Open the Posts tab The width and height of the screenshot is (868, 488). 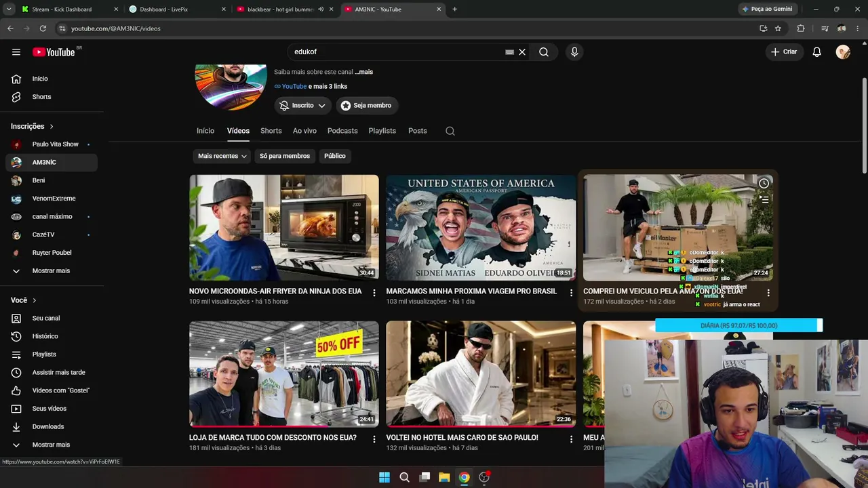click(418, 131)
